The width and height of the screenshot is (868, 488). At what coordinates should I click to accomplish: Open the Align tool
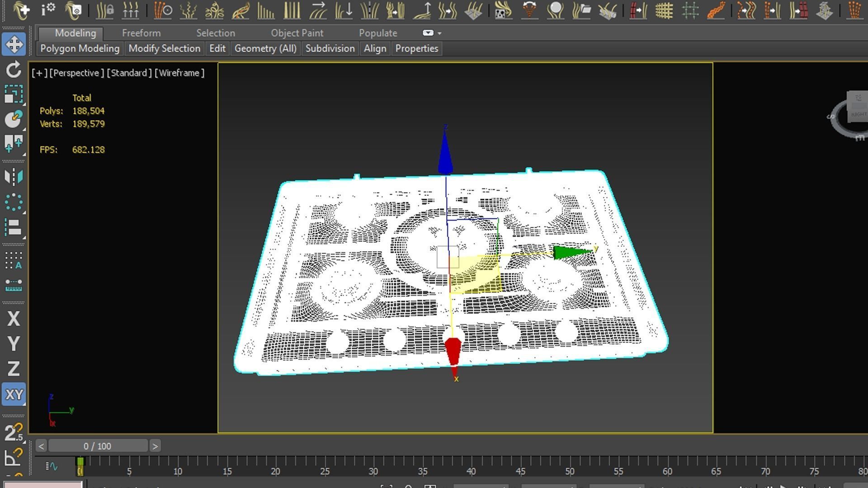tap(14, 227)
